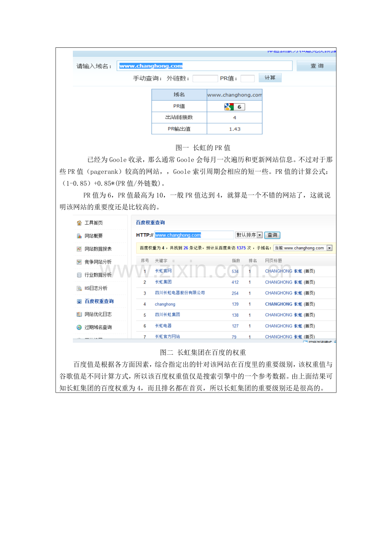Click the chart icon beside 网站概要
The height and width of the screenshot is (555, 392).
pyautogui.click(x=79, y=236)
